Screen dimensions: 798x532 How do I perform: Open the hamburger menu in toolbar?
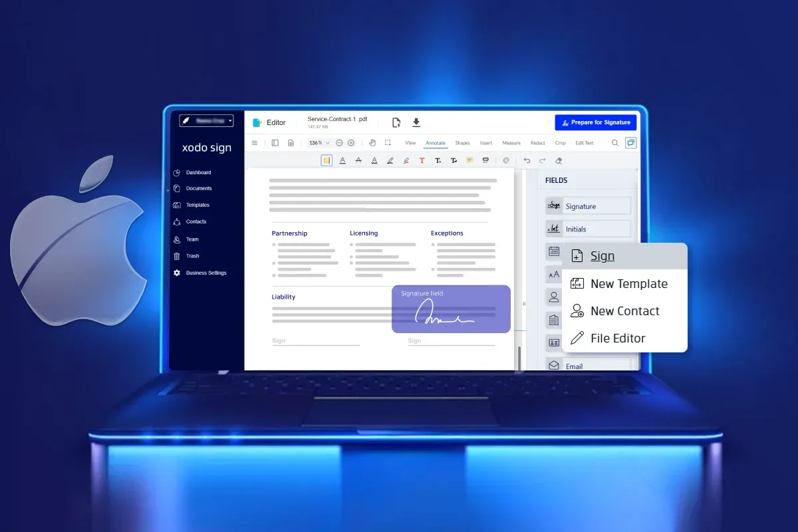tap(254, 143)
